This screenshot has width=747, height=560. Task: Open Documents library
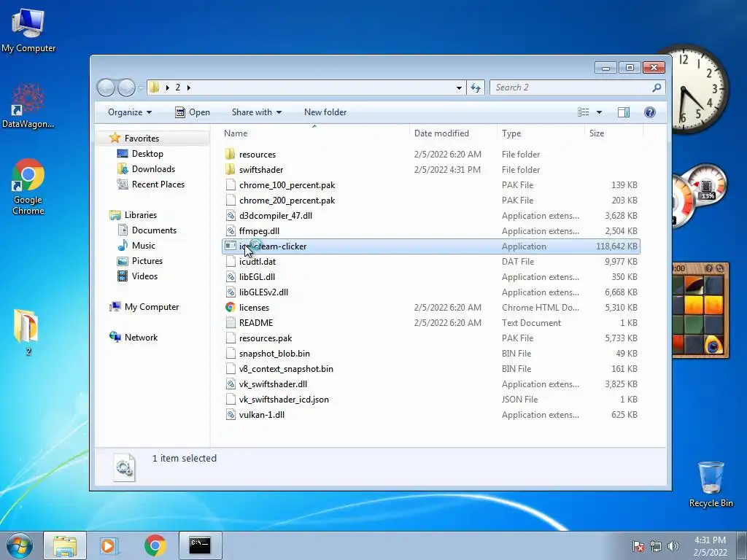point(147,230)
